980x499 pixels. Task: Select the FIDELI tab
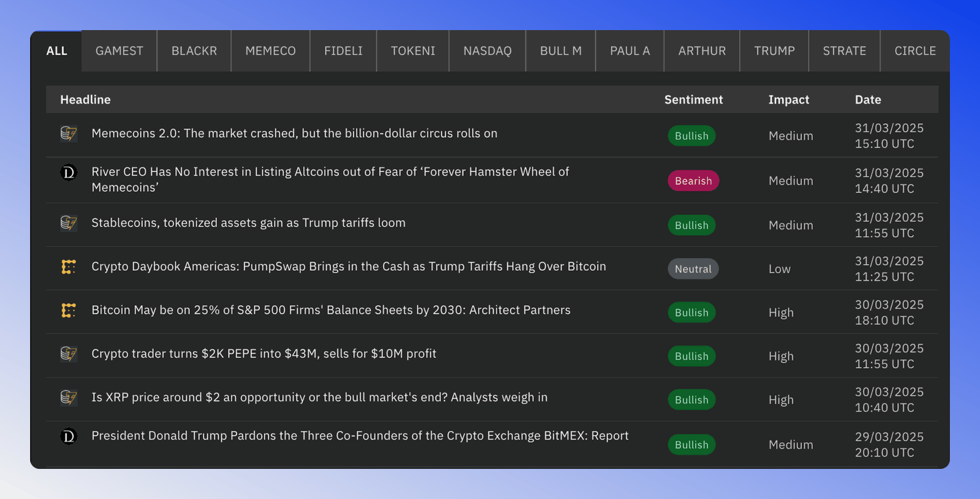pos(343,51)
